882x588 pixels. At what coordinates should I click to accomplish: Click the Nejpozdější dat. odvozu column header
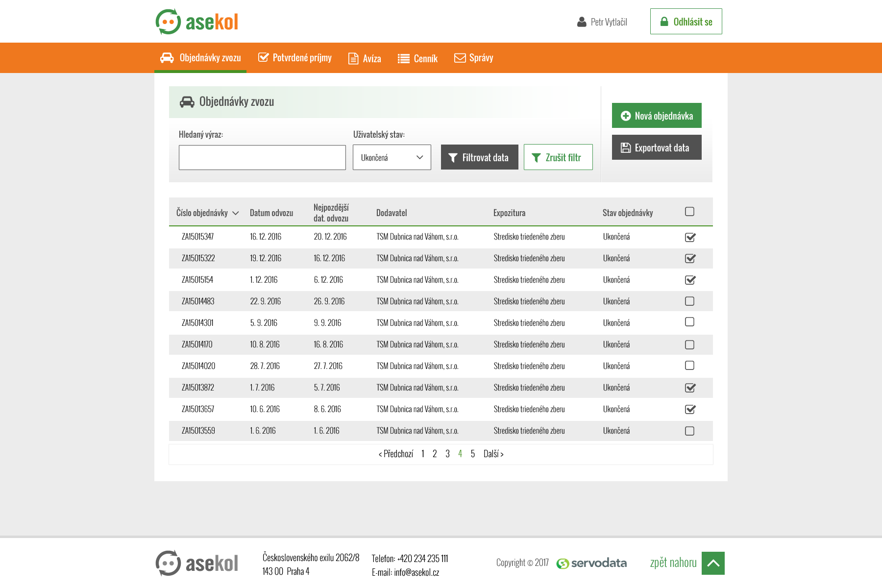pyautogui.click(x=331, y=213)
